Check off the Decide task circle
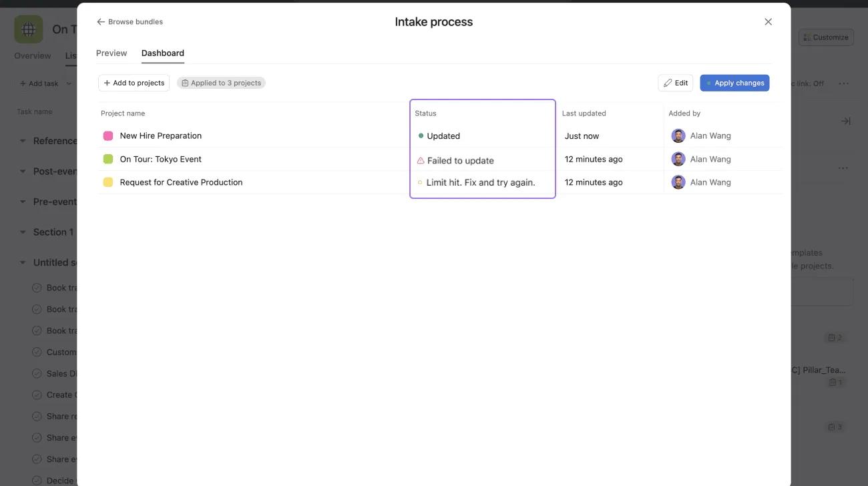 tap(37, 481)
